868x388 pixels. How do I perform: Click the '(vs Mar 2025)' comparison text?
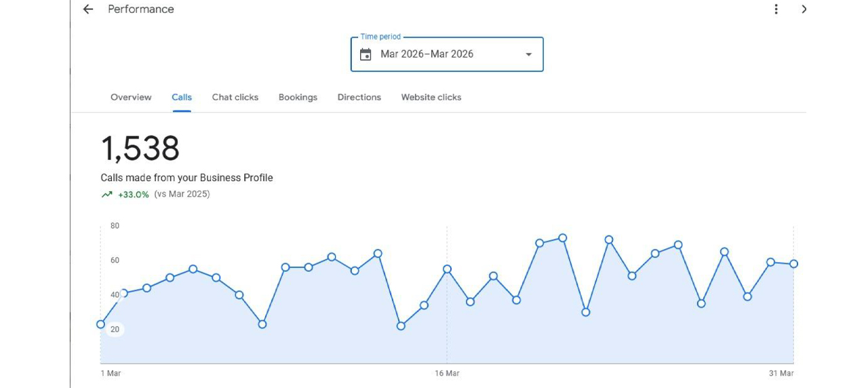(x=182, y=194)
